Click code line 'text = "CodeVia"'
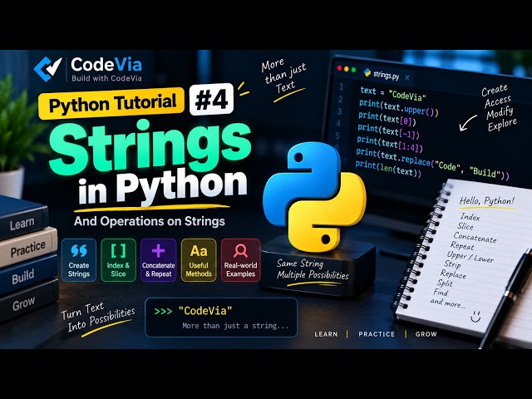532x399 pixels. pos(393,94)
